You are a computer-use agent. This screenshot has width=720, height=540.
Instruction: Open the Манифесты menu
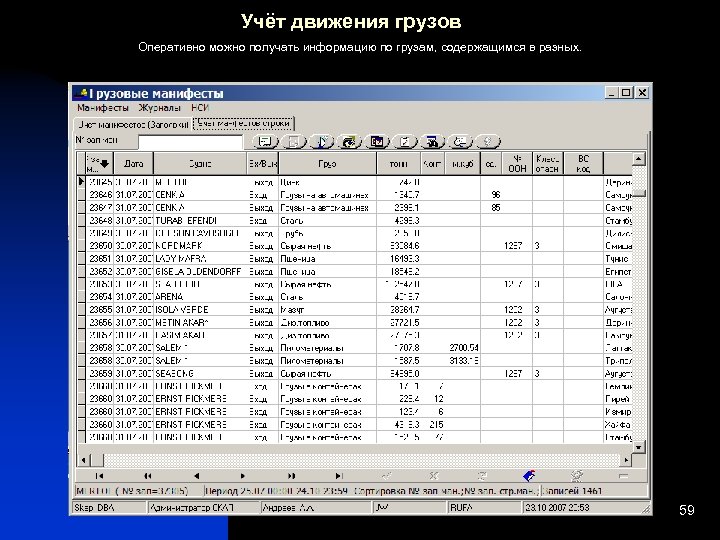(103, 108)
